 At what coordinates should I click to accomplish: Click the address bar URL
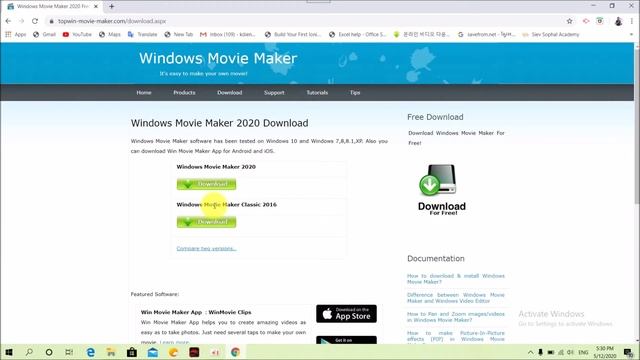point(112,21)
